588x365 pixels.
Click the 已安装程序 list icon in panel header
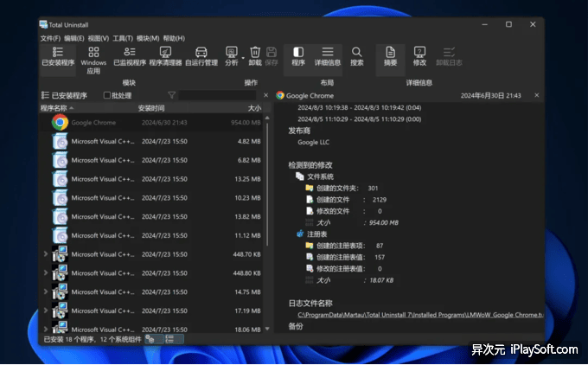[45, 95]
